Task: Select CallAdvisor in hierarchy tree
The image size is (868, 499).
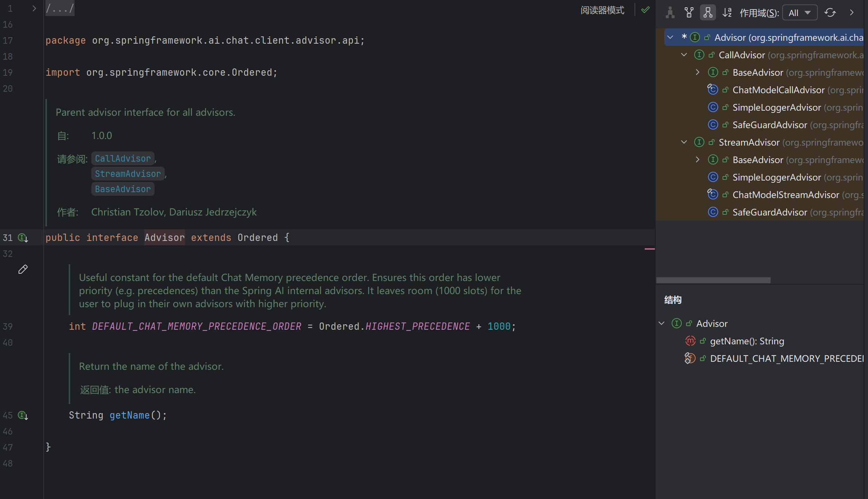Action: click(742, 55)
